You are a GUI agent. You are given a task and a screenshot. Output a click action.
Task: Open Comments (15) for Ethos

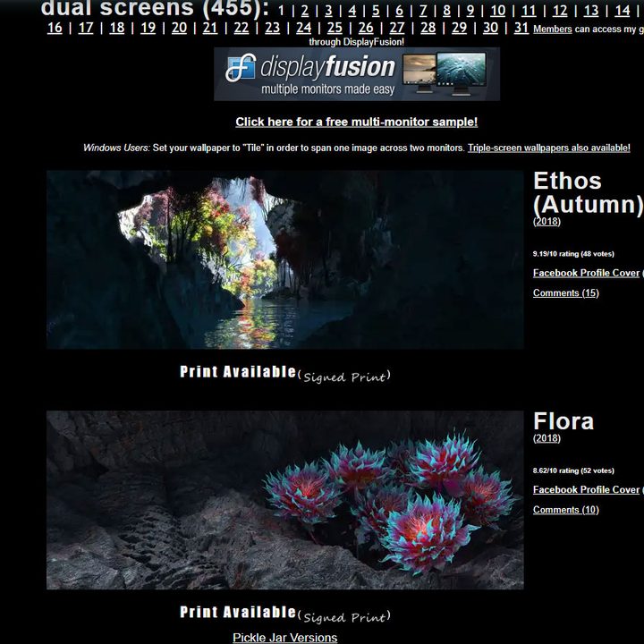click(565, 292)
